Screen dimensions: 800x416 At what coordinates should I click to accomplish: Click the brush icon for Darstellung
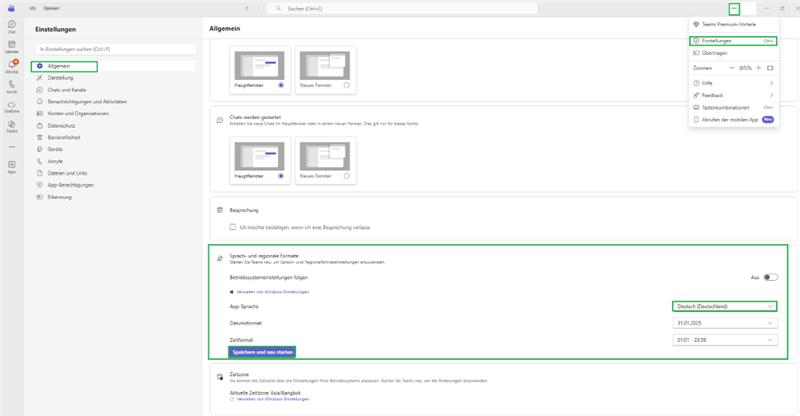[x=40, y=78]
